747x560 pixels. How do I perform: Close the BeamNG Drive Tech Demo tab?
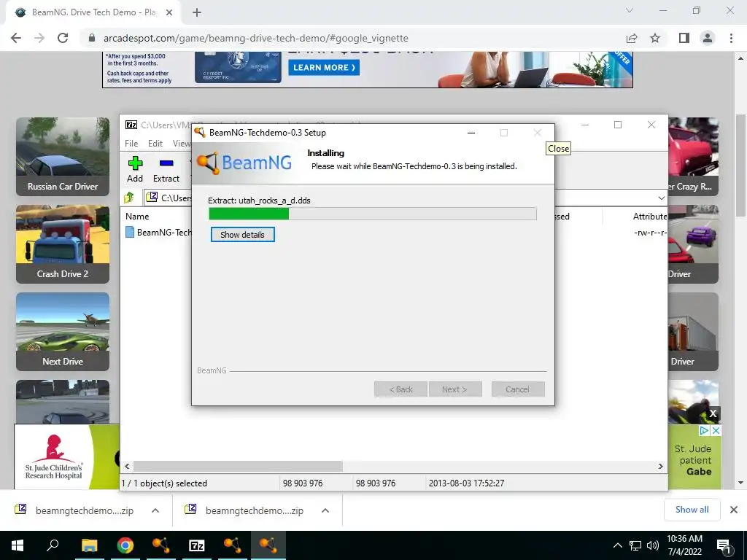169,12
